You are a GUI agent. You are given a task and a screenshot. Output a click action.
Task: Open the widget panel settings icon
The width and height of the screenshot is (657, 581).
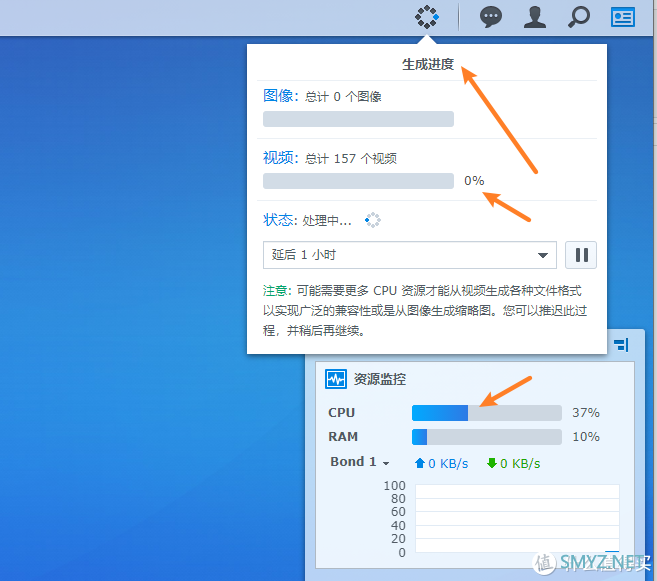[621, 345]
